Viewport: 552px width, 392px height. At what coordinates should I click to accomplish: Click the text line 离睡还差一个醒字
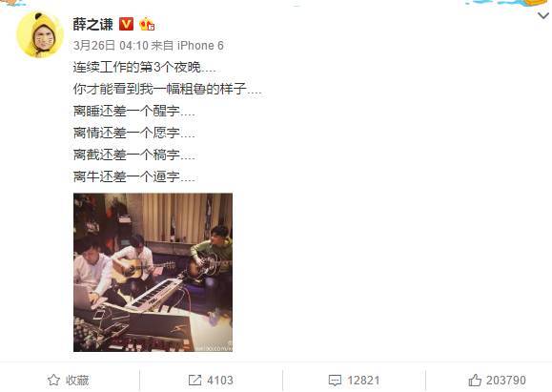[133, 111]
